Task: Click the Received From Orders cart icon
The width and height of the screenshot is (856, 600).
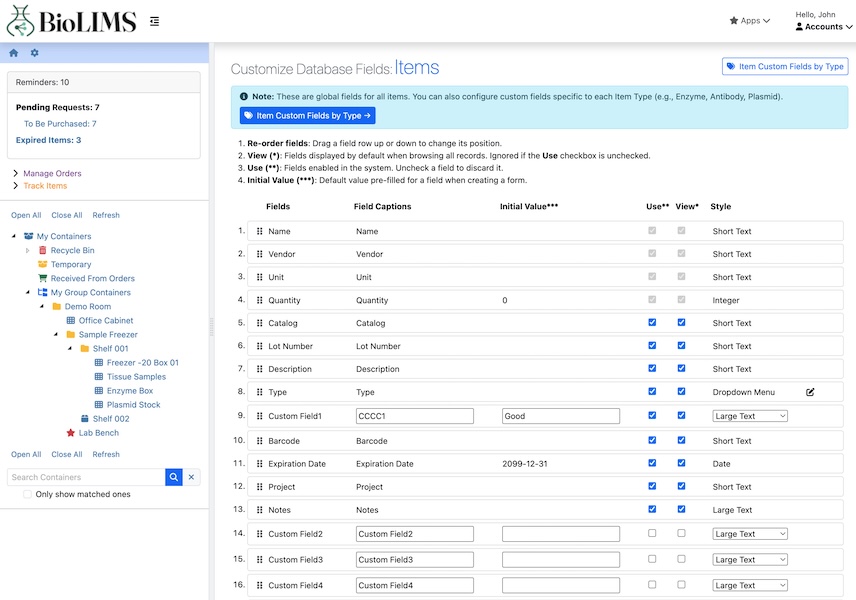Action: [43, 278]
